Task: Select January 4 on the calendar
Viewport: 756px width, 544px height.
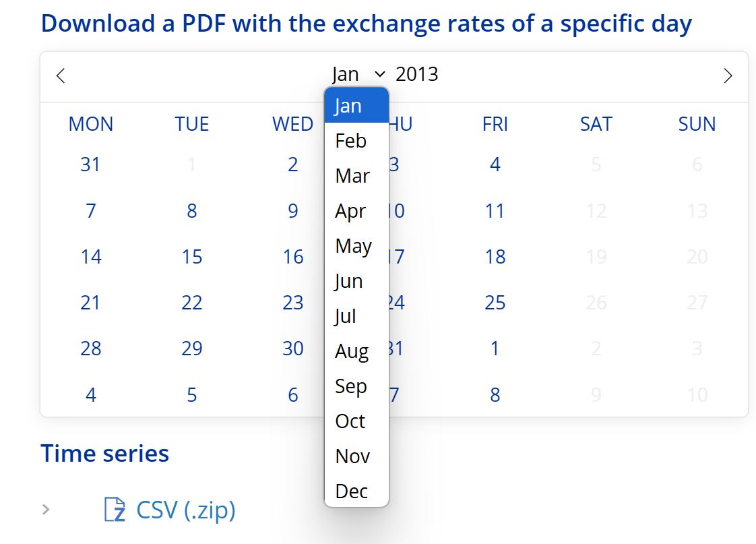Action: tap(495, 164)
